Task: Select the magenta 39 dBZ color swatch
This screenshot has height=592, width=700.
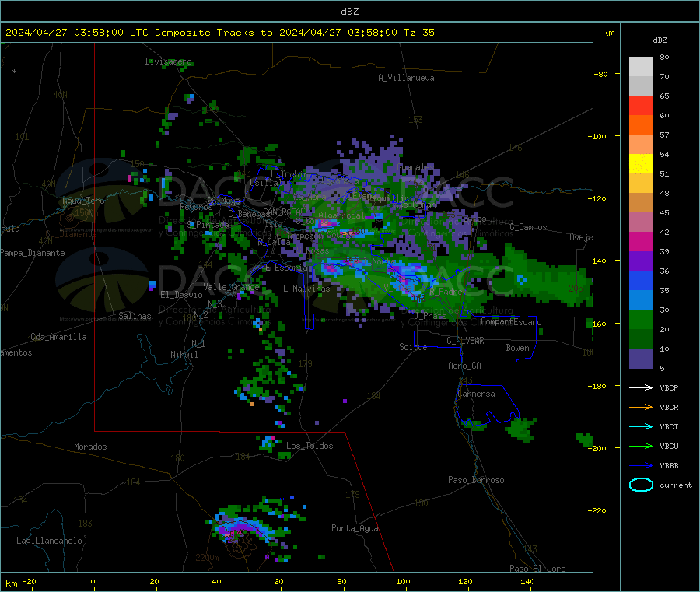Action: [x=641, y=241]
